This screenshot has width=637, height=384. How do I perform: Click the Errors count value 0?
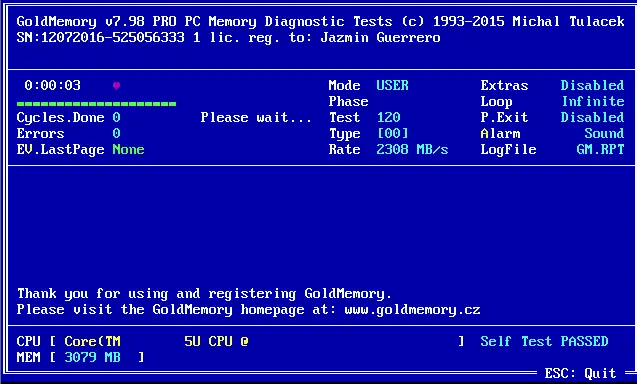pos(116,133)
